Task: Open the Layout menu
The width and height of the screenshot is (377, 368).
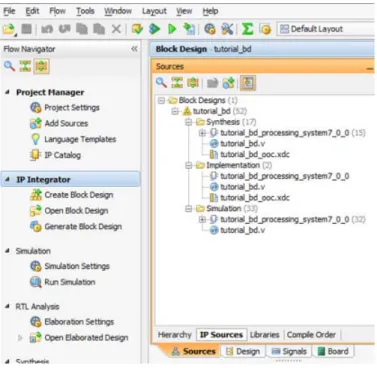Action: [154, 11]
